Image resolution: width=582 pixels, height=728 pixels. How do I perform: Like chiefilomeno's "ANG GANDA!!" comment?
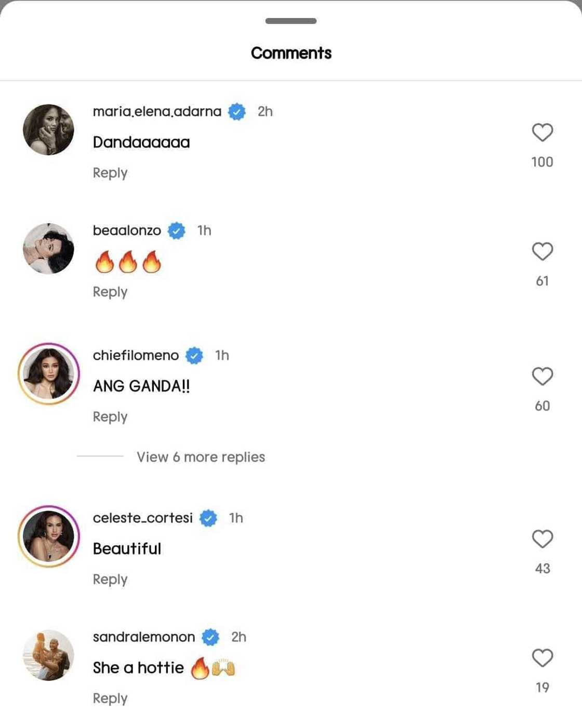[542, 376]
